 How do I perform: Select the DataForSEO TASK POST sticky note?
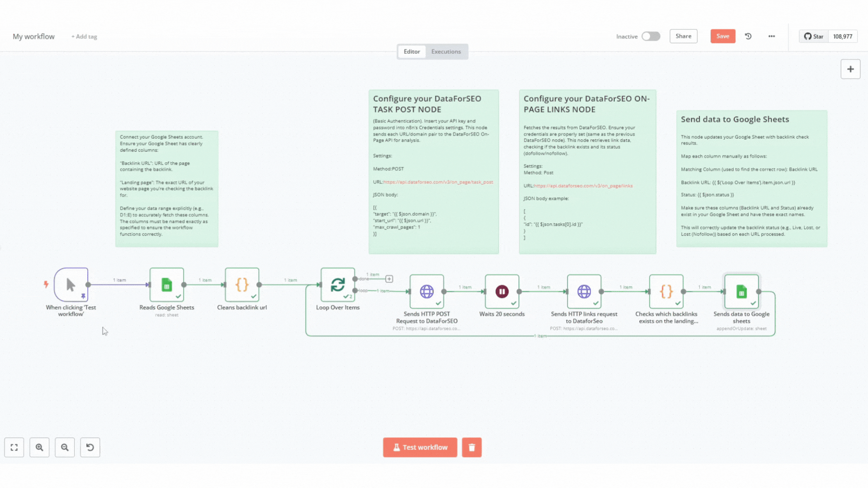click(434, 172)
